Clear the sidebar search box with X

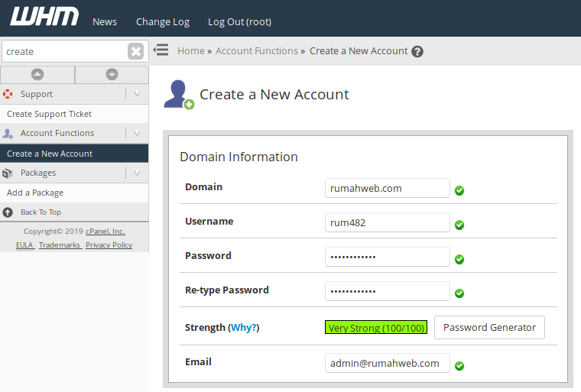point(135,51)
